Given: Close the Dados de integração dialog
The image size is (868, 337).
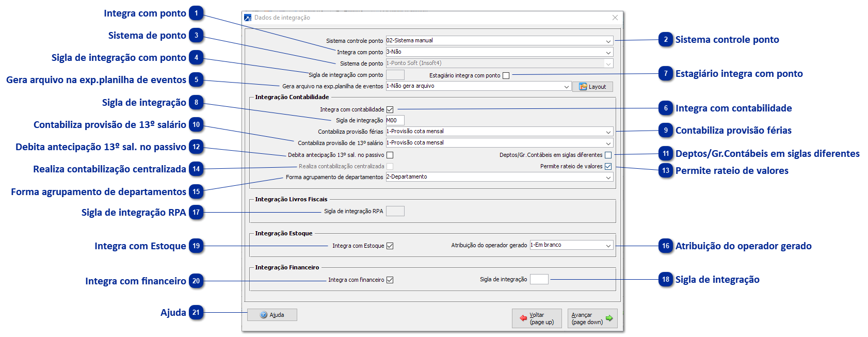Looking at the screenshot, I should click(x=615, y=18).
